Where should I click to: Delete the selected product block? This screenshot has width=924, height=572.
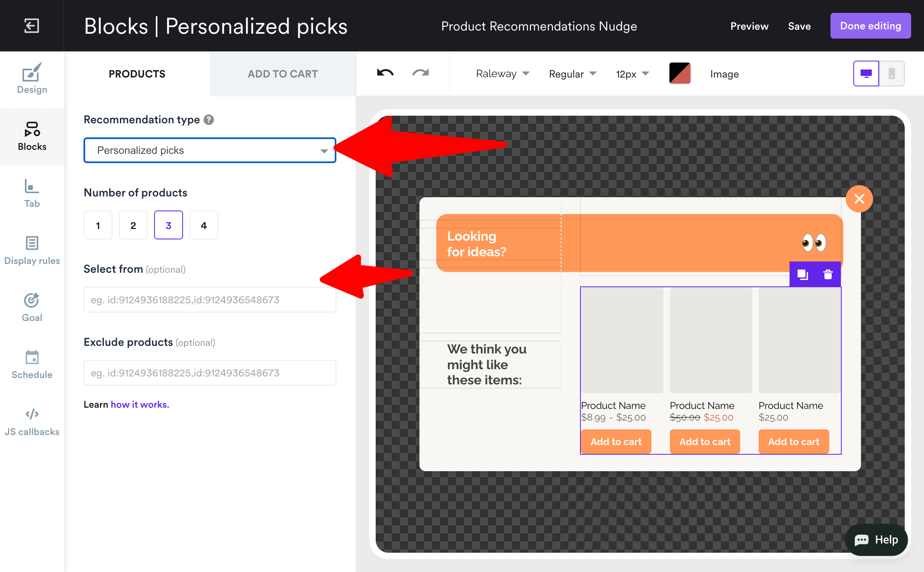pyautogui.click(x=828, y=275)
